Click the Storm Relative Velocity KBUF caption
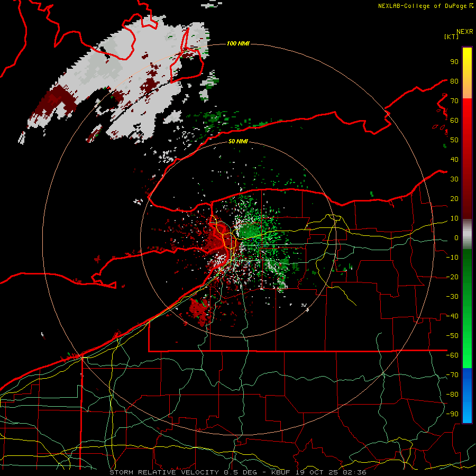The height and width of the screenshot is (476, 476). click(237, 472)
